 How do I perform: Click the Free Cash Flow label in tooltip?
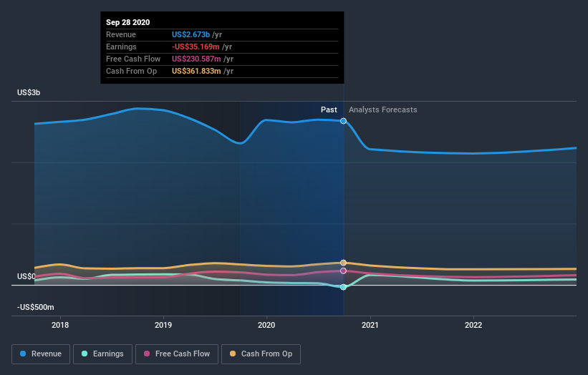(133, 59)
